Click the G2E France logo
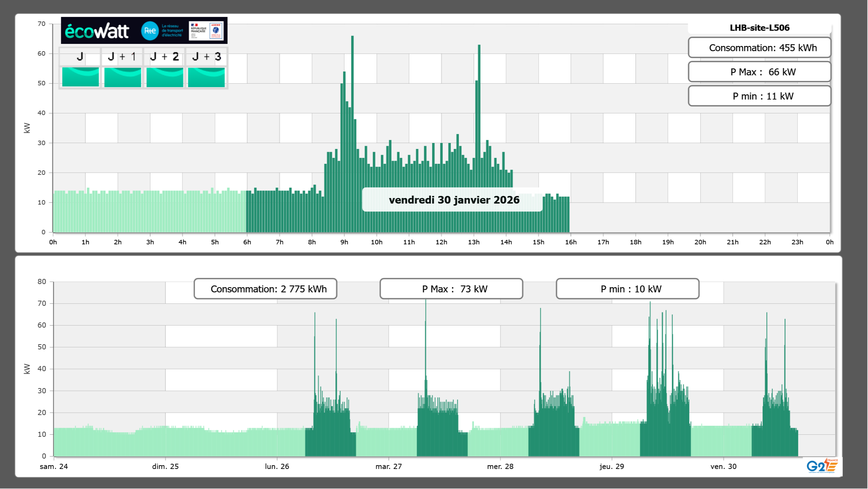This screenshot has width=868, height=489. tap(822, 466)
